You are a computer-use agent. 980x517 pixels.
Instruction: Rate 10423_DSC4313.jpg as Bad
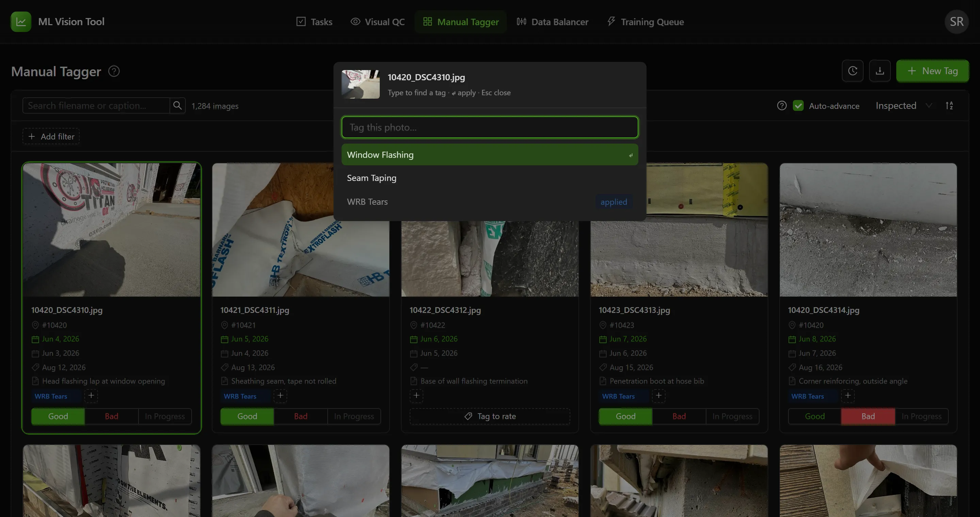[679, 416]
